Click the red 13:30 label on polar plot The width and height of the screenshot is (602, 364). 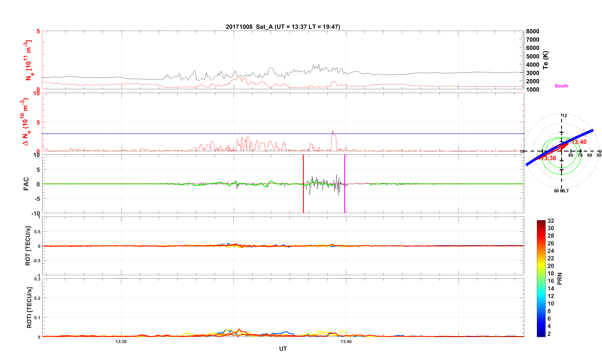click(548, 158)
